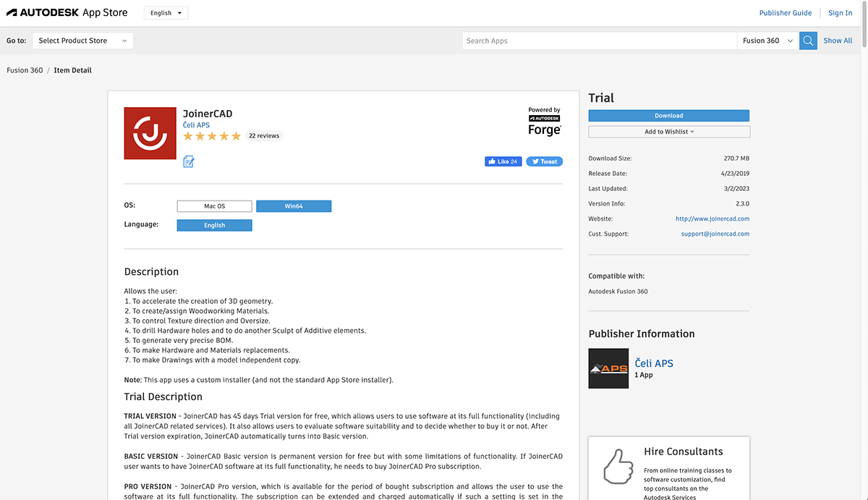
Task: Click the 1 App publisher count text
Action: tap(644, 376)
